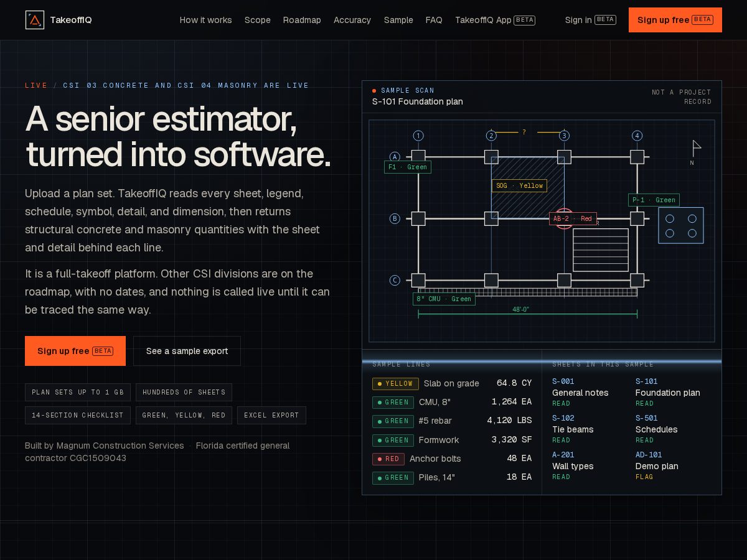
Task: Click the Hundreds of sheets tag
Action: click(184, 392)
